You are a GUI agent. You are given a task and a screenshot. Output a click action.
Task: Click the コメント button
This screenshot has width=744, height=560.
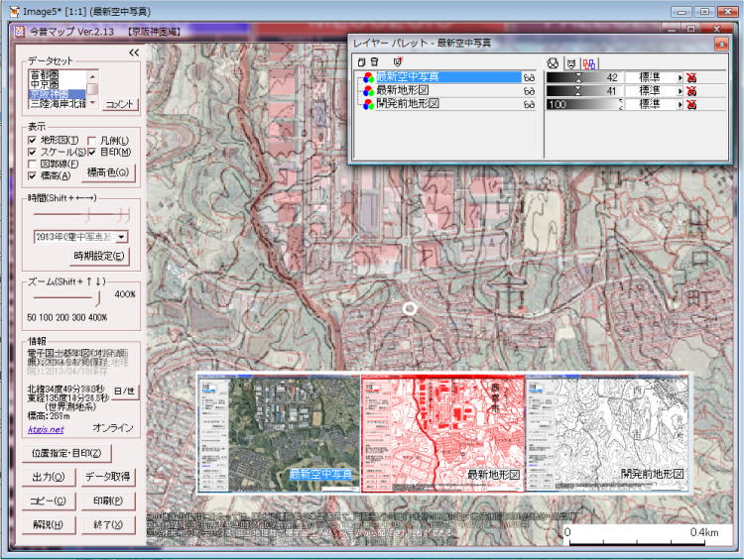(120, 104)
